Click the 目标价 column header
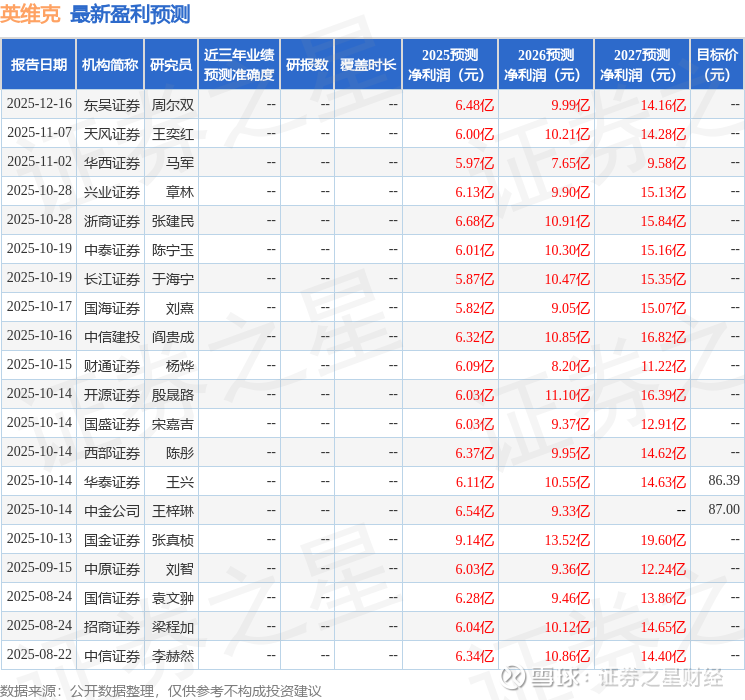The width and height of the screenshot is (745, 700). [716, 65]
